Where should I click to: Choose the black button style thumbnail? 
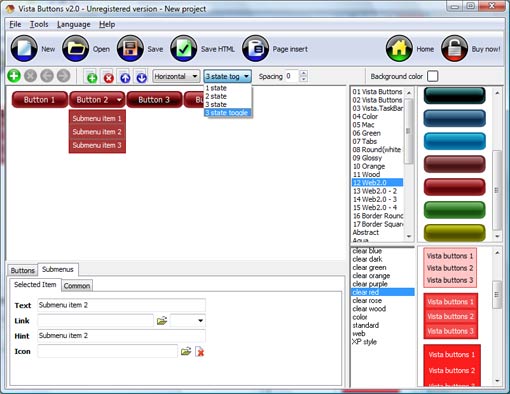point(455,95)
